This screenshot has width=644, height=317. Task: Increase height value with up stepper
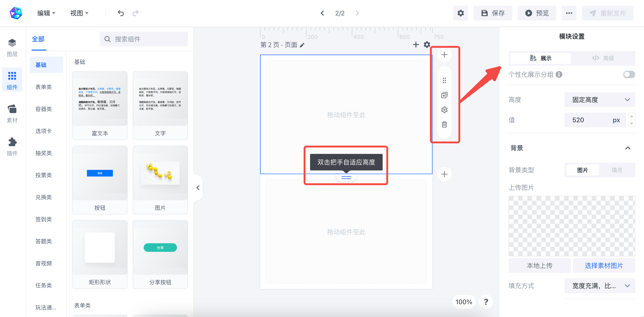[x=632, y=116]
